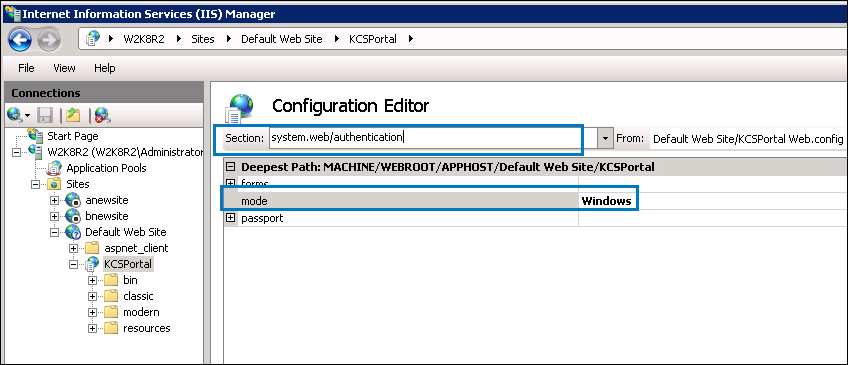848x365 pixels.
Task: Click Default Web Site in breadcrumb
Action: [282, 39]
